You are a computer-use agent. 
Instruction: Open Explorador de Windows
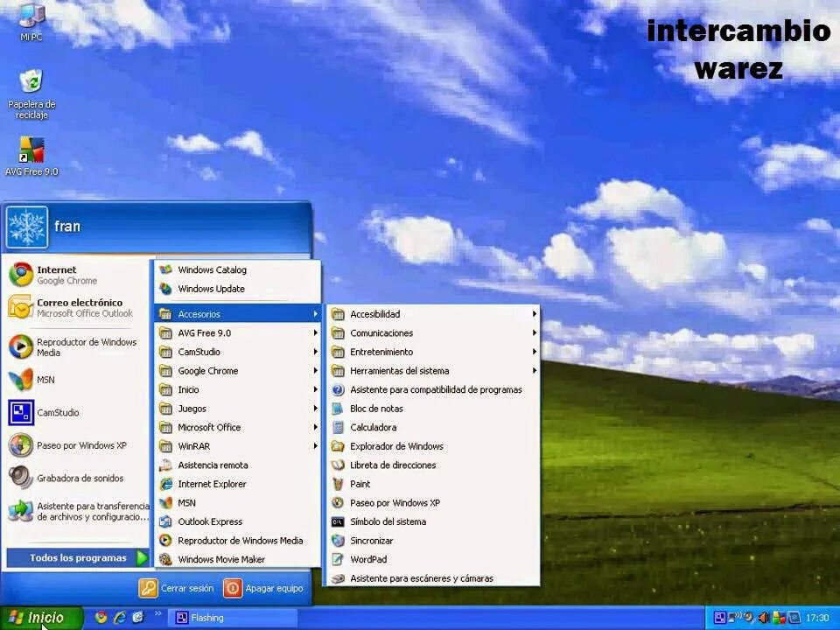pos(433,446)
